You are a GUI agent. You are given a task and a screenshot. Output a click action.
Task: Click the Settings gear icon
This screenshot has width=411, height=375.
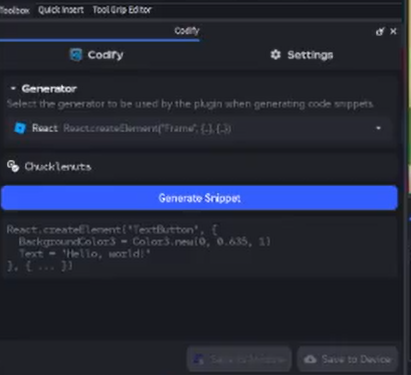275,55
